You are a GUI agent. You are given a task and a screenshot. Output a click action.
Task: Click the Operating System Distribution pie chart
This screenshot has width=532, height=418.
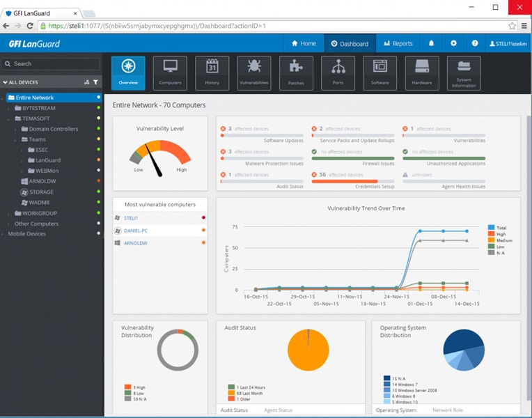(x=464, y=350)
